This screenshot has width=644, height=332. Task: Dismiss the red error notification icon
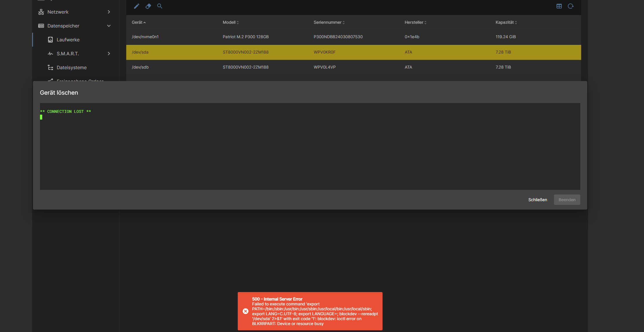tap(246, 311)
